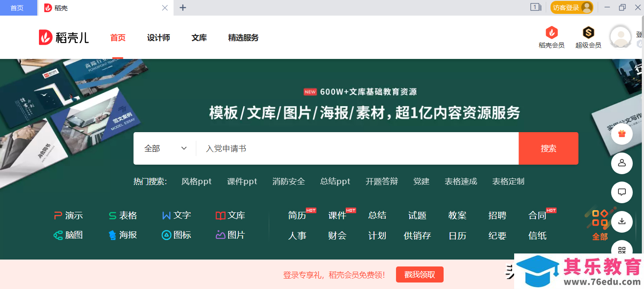
Task: Open 信纸 letter paper category link
Action: [x=538, y=236]
